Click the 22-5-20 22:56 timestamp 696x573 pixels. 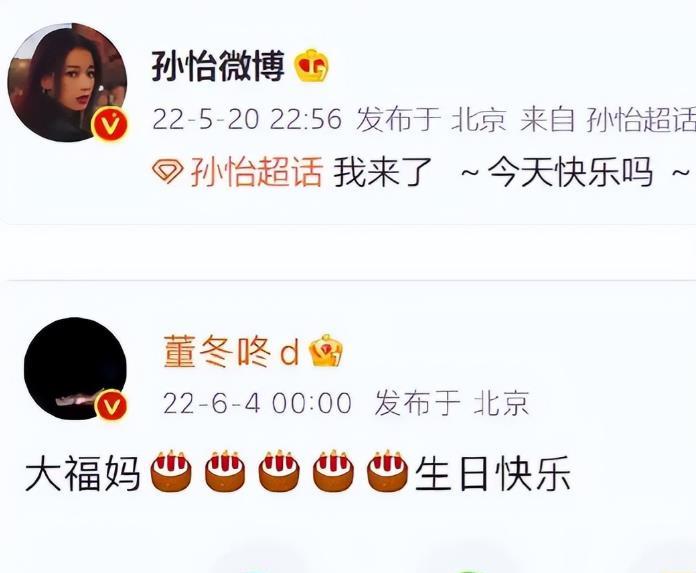click(x=247, y=119)
